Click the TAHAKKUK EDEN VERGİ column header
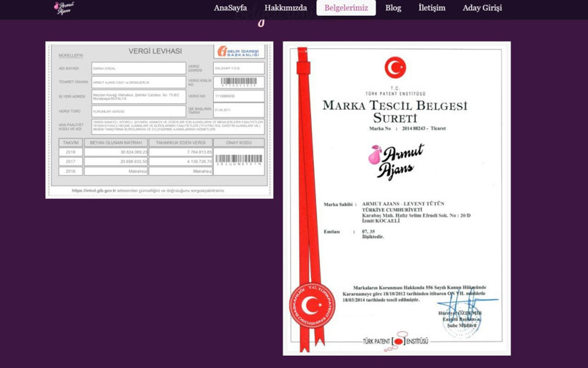The width and height of the screenshot is (588, 368). tap(181, 143)
